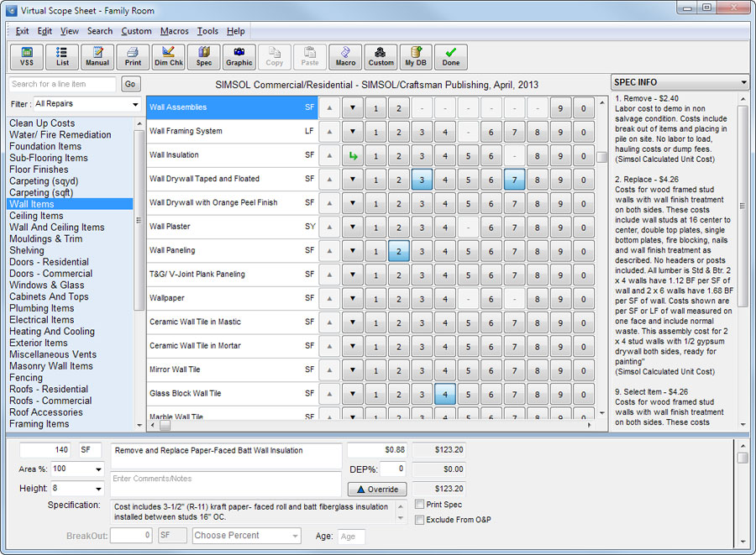Click the Override button

(377, 490)
